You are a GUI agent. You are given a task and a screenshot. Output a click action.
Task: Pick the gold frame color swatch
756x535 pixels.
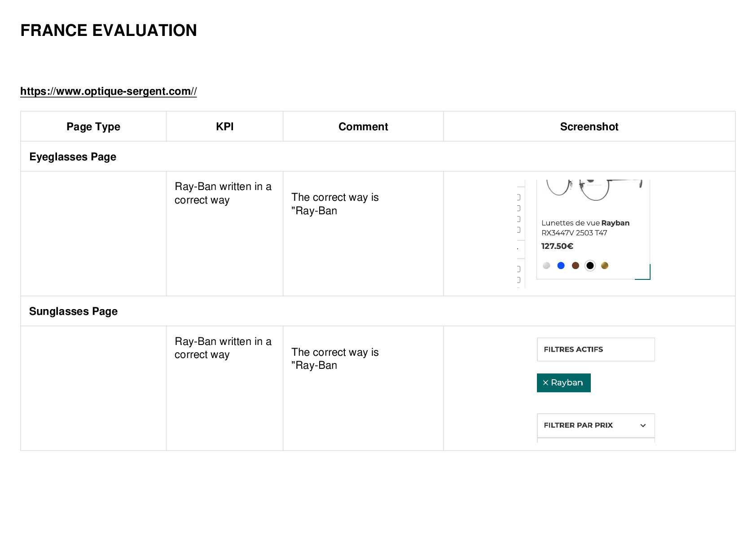pos(605,265)
